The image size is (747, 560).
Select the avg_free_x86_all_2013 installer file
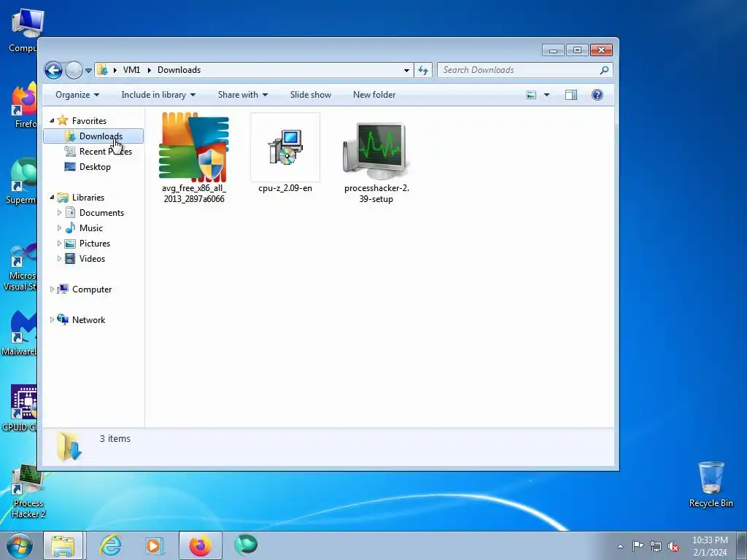pyautogui.click(x=194, y=157)
